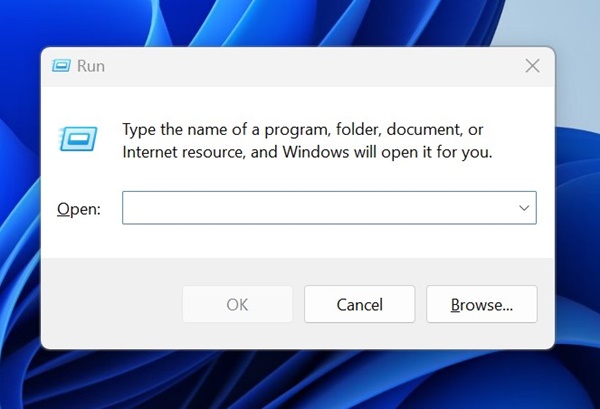
Task: Click the greyed-out OK button
Action: (x=237, y=304)
